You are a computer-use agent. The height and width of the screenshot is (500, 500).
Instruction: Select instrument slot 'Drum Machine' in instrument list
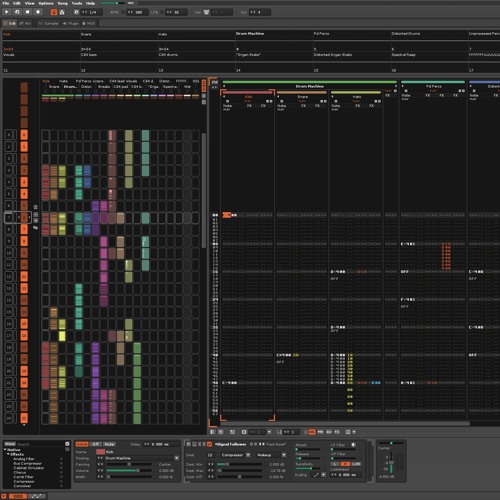(250, 34)
